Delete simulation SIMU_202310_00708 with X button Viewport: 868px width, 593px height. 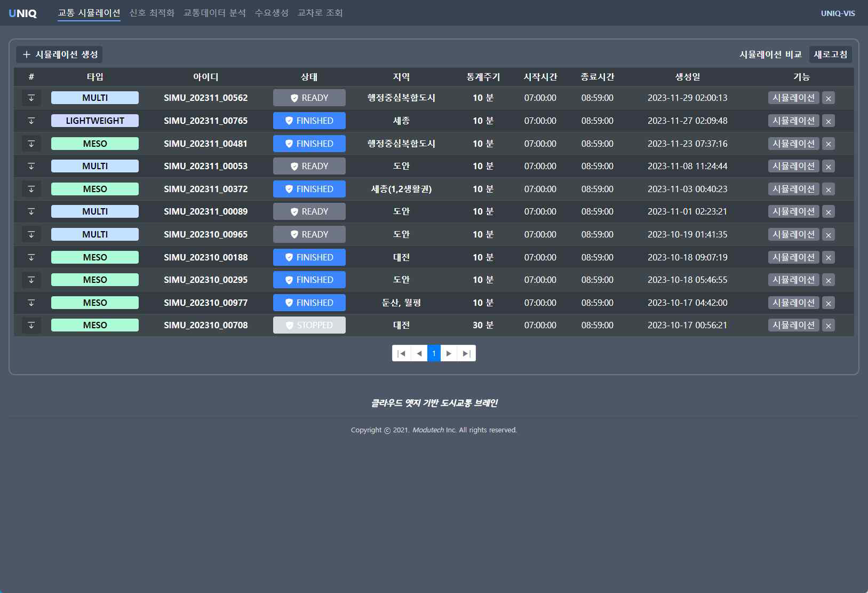tap(829, 326)
